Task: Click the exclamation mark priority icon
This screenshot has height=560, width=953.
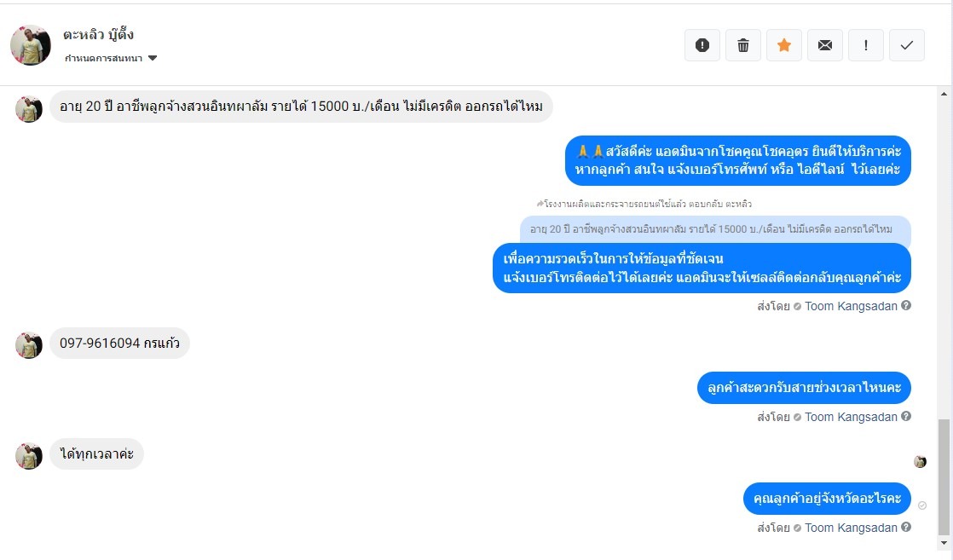Action: point(865,45)
